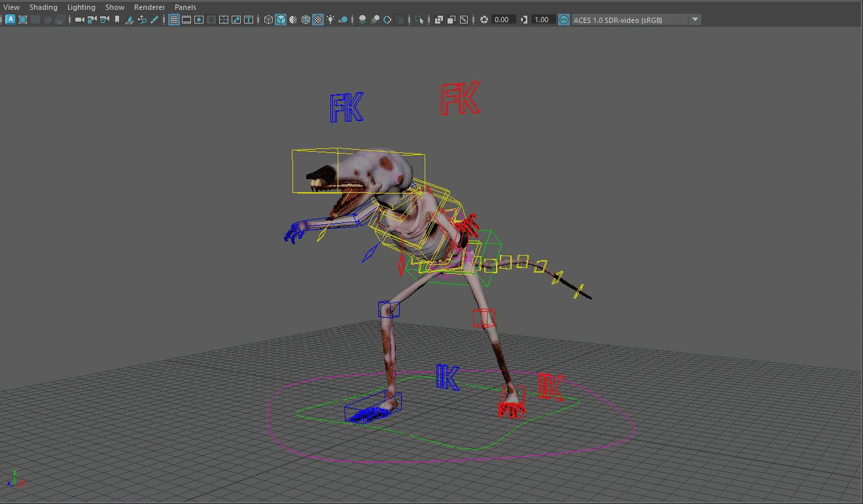This screenshot has height=504, width=863.
Task: Open the View panel menu
Action: [11, 7]
